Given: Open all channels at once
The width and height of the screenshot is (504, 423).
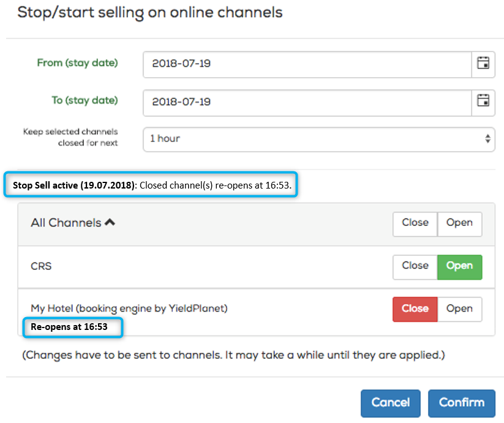Looking at the screenshot, I should tap(459, 224).
